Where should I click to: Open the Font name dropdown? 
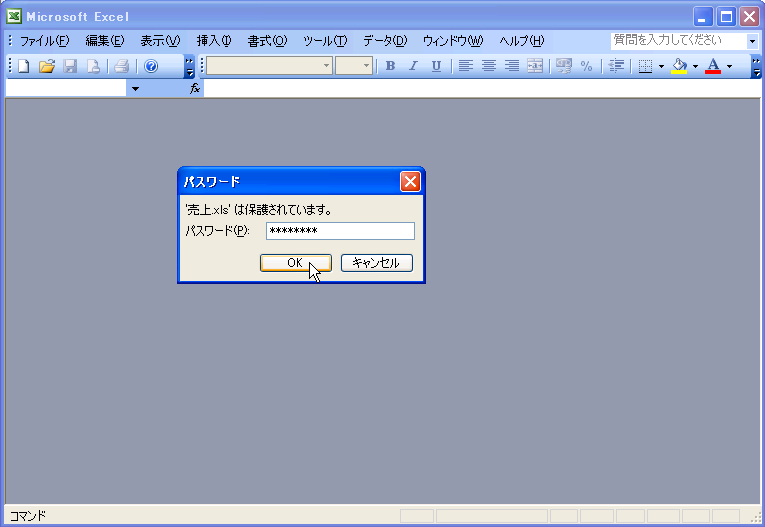pyautogui.click(x=326, y=66)
